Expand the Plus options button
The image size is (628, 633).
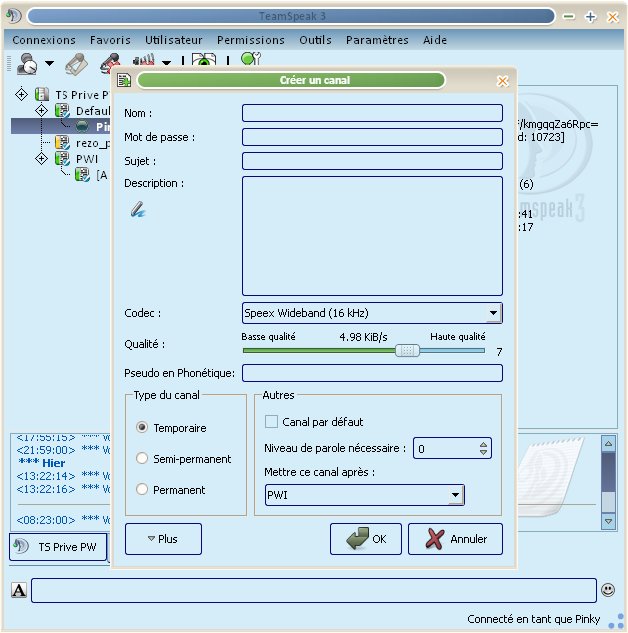[x=163, y=539]
